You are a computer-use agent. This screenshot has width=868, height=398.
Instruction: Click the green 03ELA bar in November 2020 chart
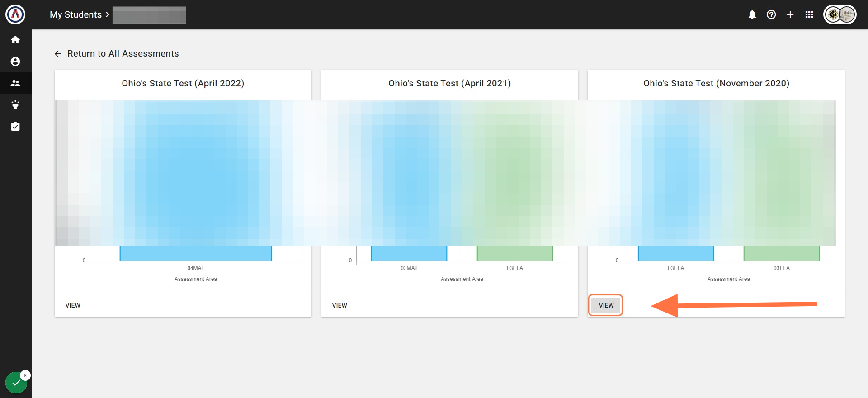click(782, 253)
